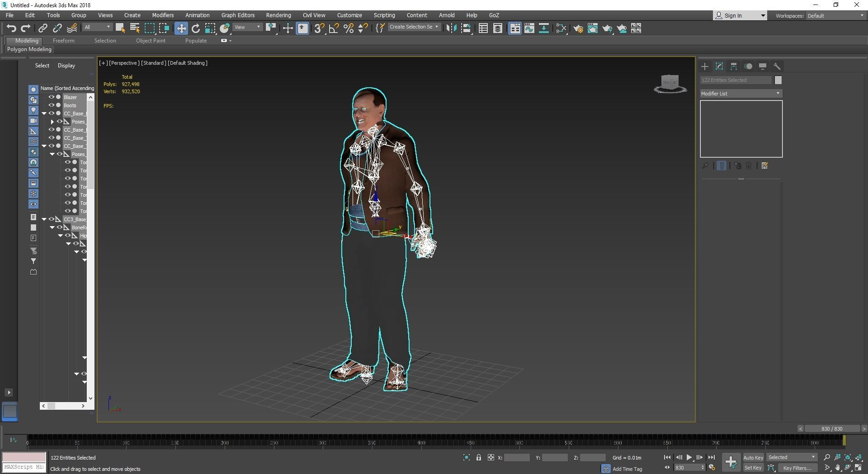Activate Select and Rotate tool
This screenshot has height=474, width=868.
click(196, 28)
